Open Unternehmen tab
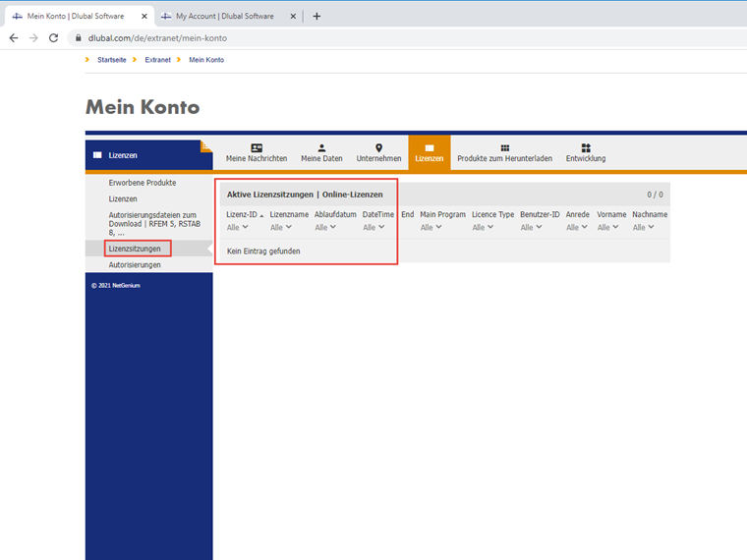 click(378, 153)
